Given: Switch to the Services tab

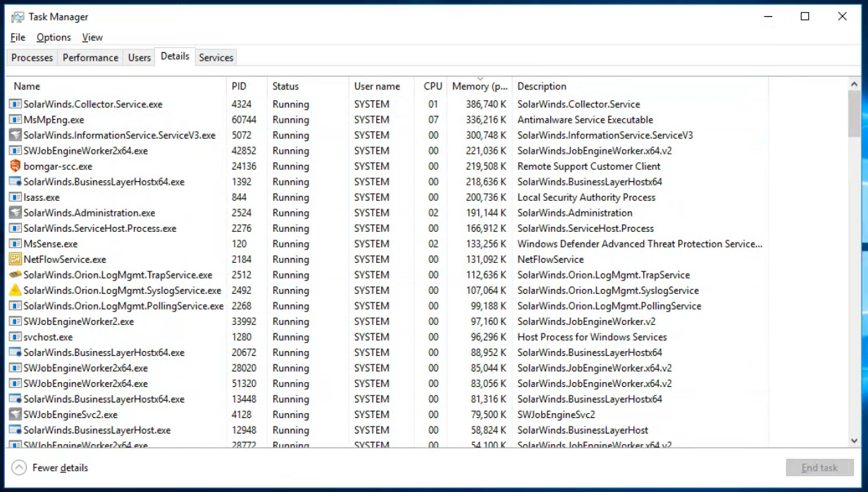Looking at the screenshot, I should [x=216, y=58].
